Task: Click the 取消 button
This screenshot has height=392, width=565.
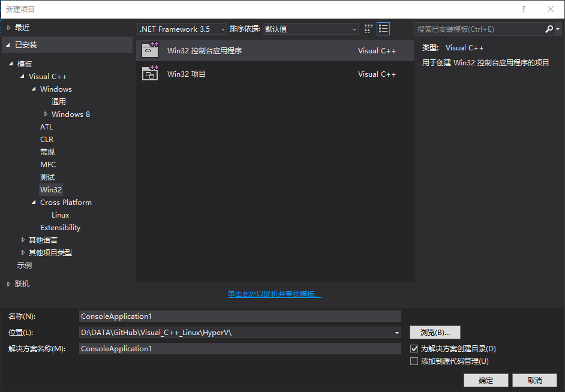Action: [535, 380]
